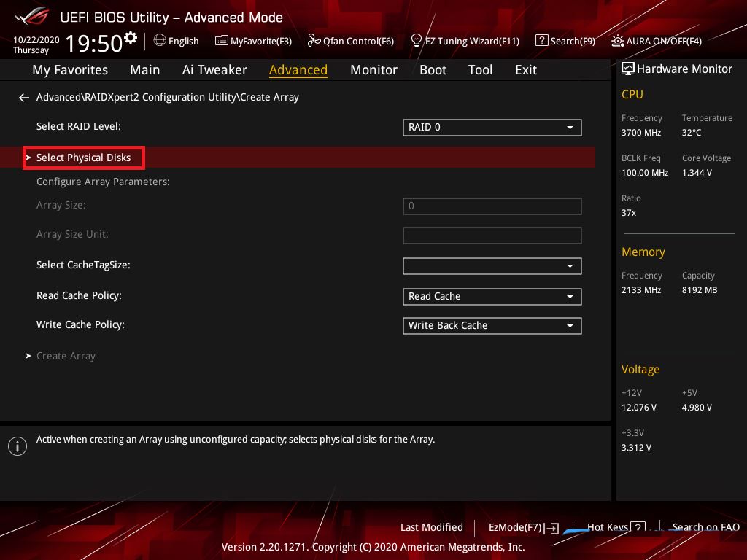Click the Array Size input field
Viewport: 747px width, 560px height.
[492, 206]
